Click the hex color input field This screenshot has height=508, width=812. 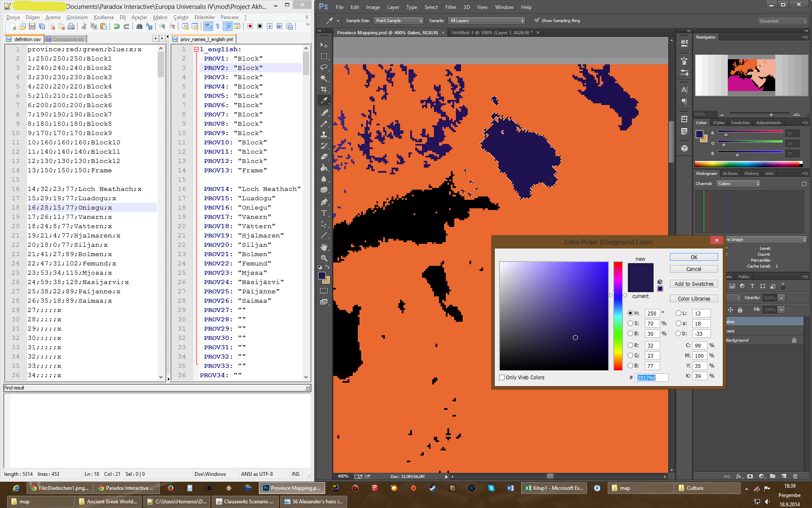click(652, 378)
